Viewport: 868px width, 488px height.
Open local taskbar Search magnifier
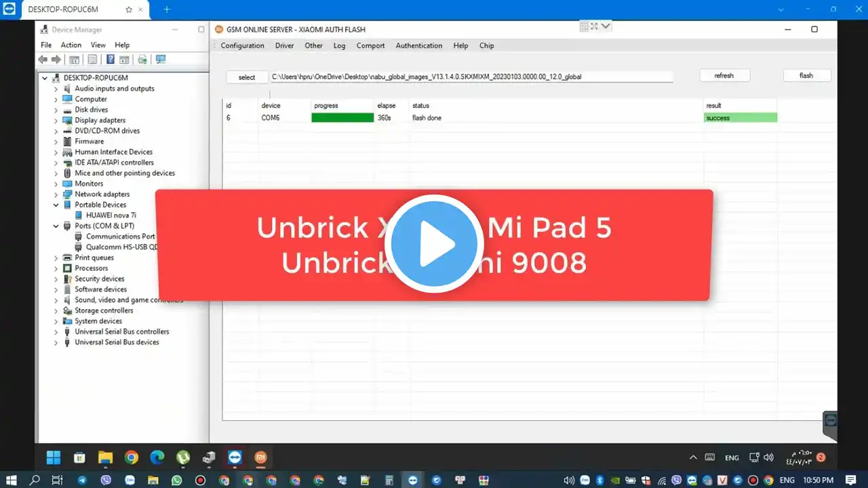click(35, 480)
